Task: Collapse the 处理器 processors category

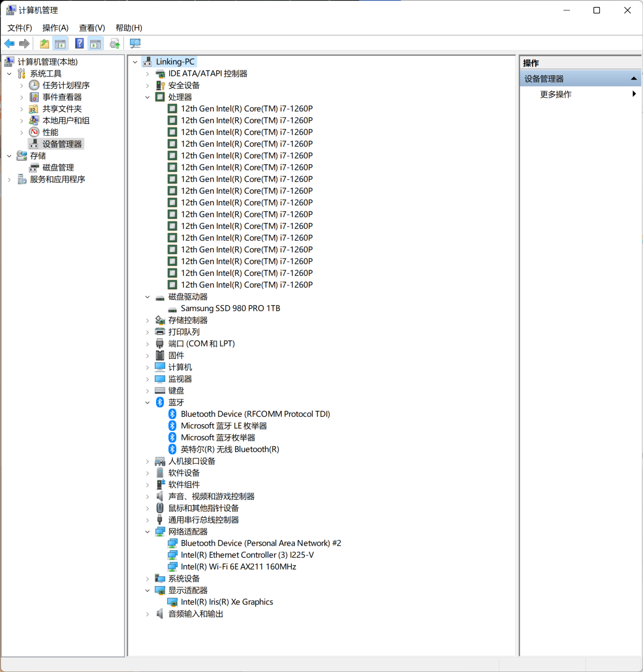Action: pyautogui.click(x=147, y=97)
